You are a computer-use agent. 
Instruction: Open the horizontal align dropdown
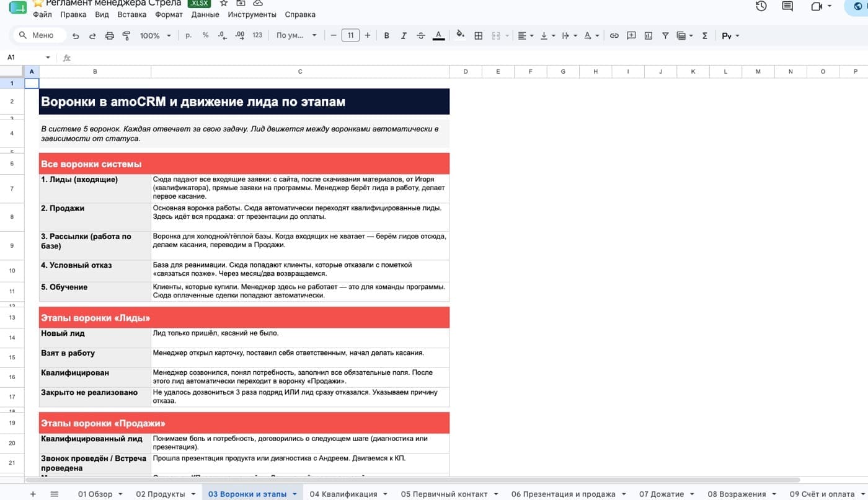tap(525, 36)
